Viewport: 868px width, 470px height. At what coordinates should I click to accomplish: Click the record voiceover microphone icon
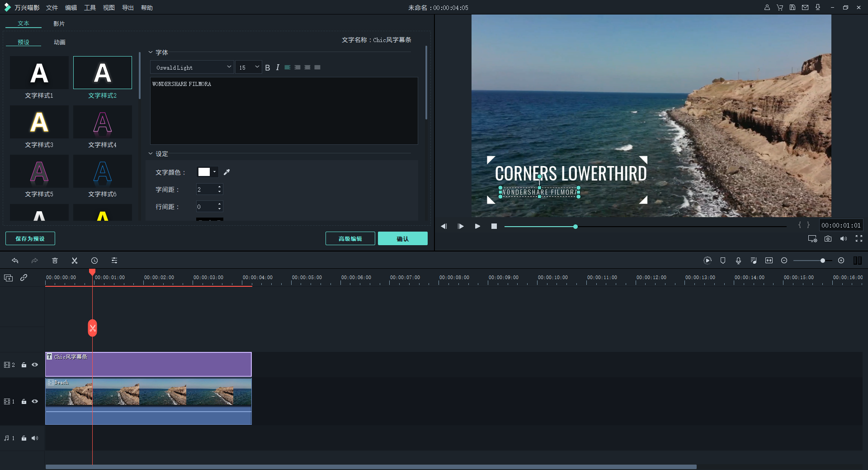pyautogui.click(x=738, y=261)
